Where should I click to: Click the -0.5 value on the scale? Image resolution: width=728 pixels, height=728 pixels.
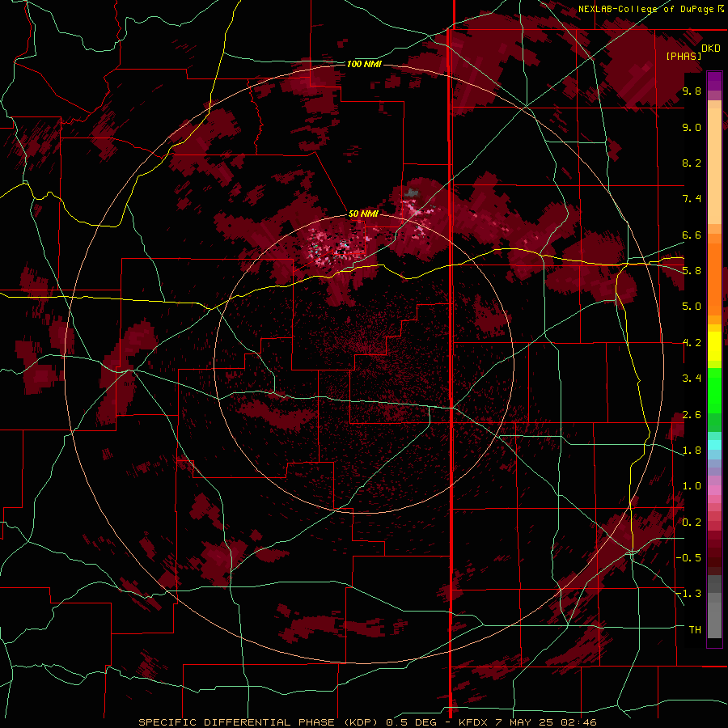[x=688, y=558]
